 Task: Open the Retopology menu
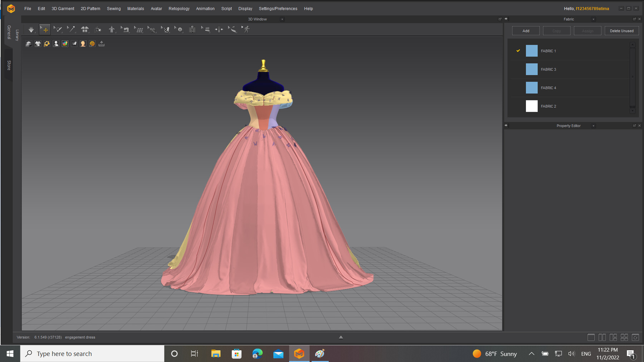(179, 8)
